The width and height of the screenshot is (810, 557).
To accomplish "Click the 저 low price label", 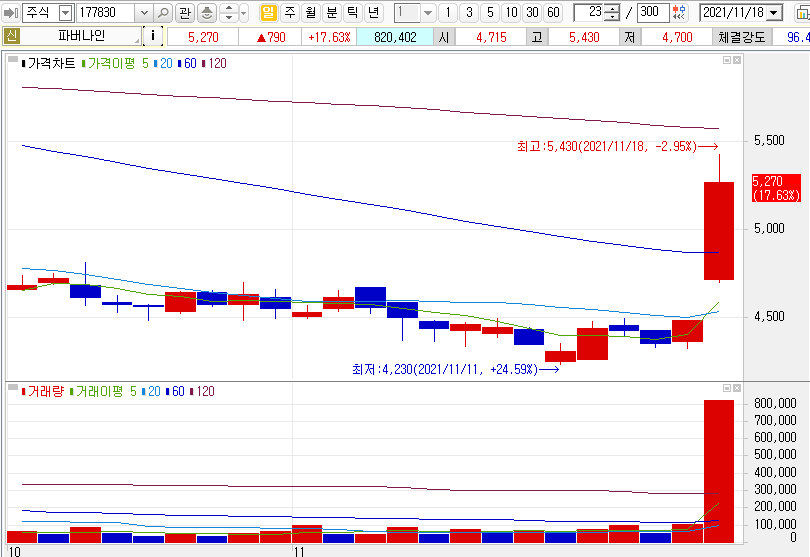I will click(x=630, y=37).
